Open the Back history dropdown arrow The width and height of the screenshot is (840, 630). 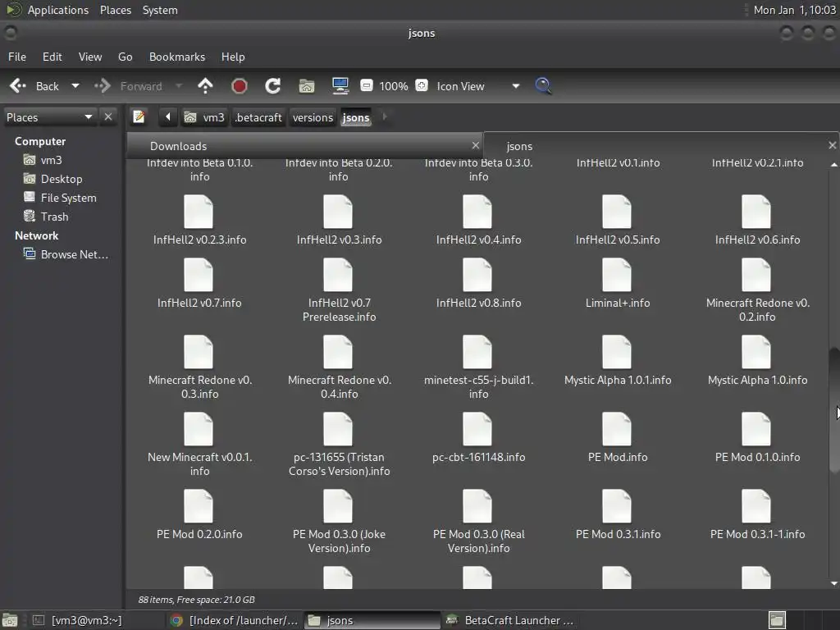(75, 86)
